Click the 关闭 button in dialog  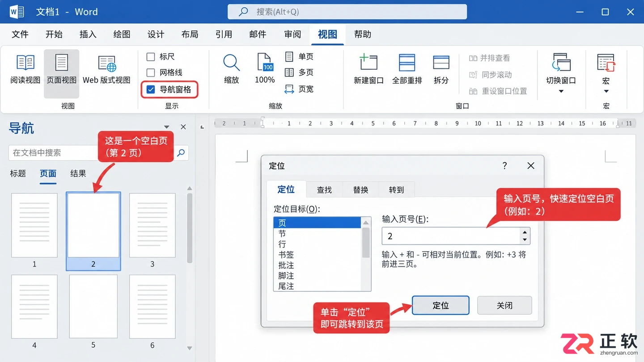click(x=504, y=305)
